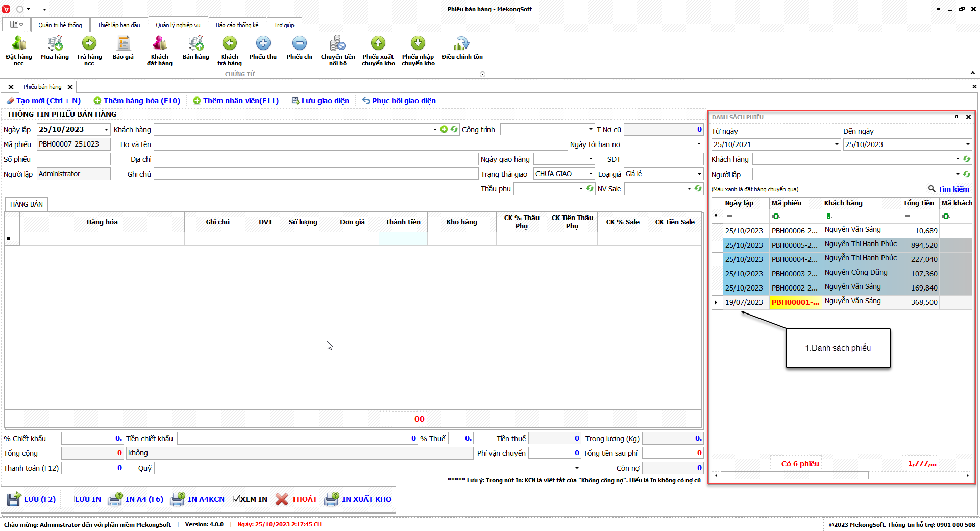Click the Mua hàng cart icon
The image size is (980, 531).
tap(55, 44)
